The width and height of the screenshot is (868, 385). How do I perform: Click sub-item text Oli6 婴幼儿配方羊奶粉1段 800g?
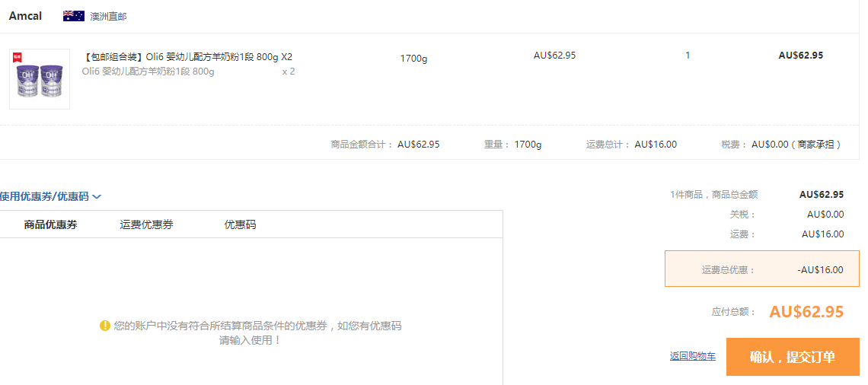click(x=148, y=72)
